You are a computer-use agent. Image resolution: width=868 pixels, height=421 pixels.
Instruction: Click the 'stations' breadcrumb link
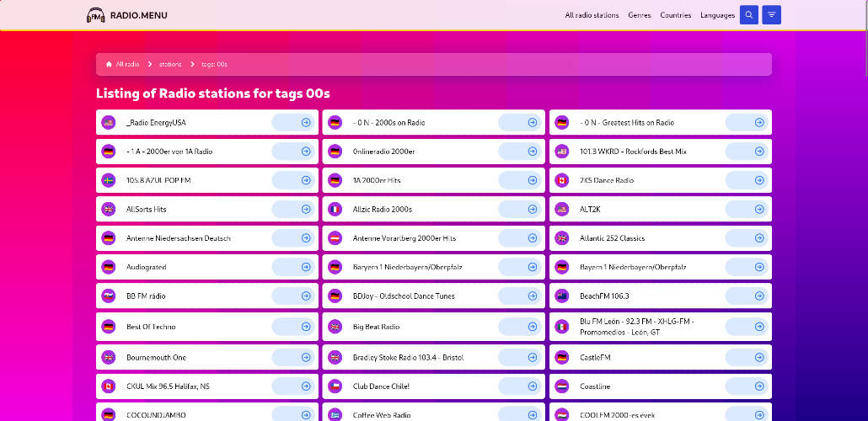(170, 64)
